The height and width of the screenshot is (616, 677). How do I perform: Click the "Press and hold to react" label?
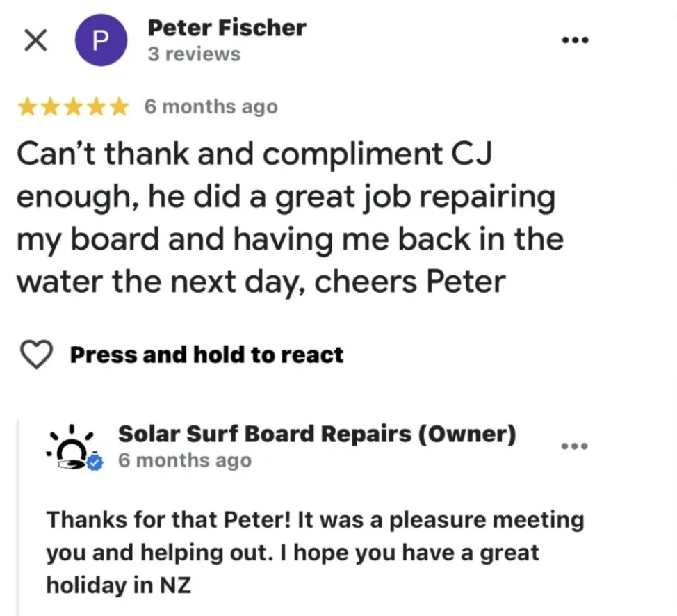tap(206, 355)
